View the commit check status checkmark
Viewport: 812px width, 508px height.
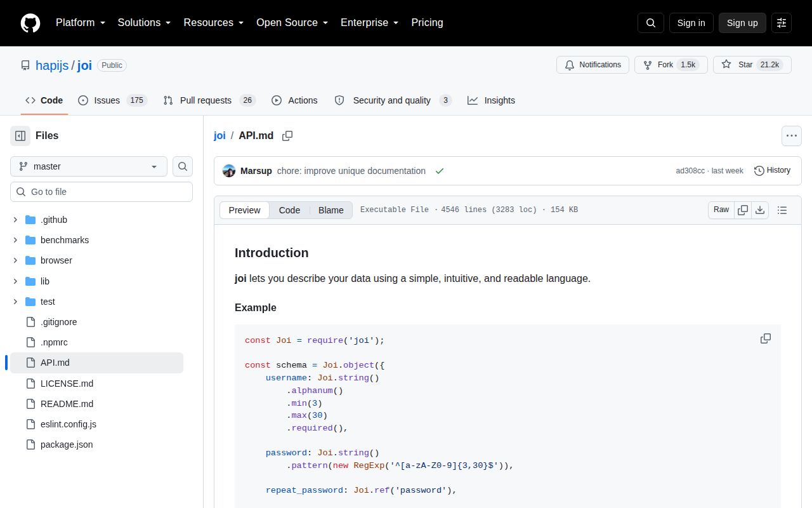(440, 171)
